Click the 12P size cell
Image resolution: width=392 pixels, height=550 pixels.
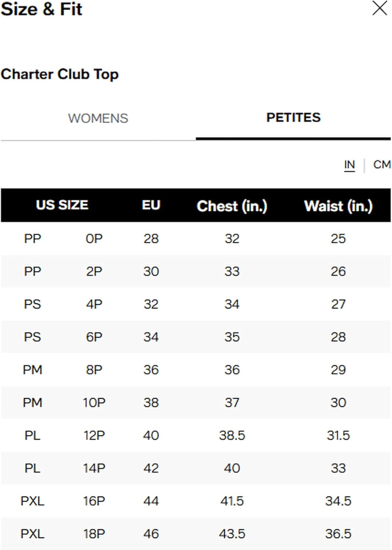pos(94,435)
